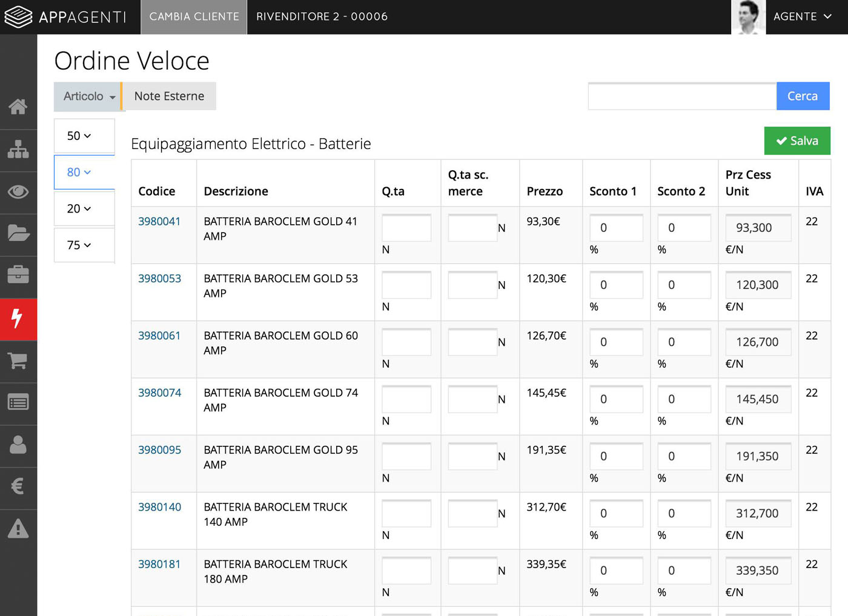Open article code 3980095 link

(159, 450)
